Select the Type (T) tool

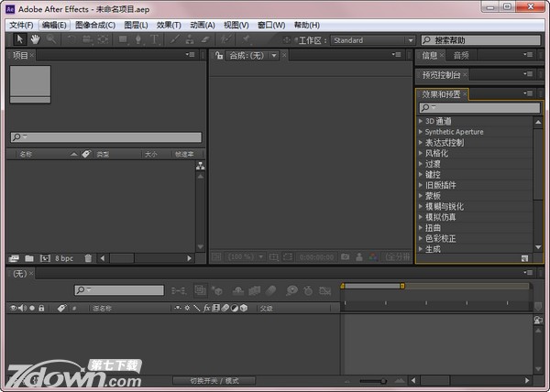(155, 40)
